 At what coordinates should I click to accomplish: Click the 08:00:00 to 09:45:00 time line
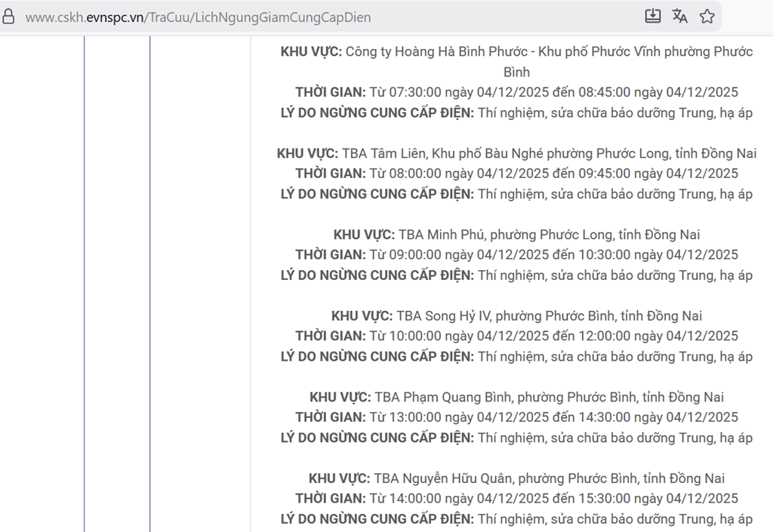[x=516, y=174]
